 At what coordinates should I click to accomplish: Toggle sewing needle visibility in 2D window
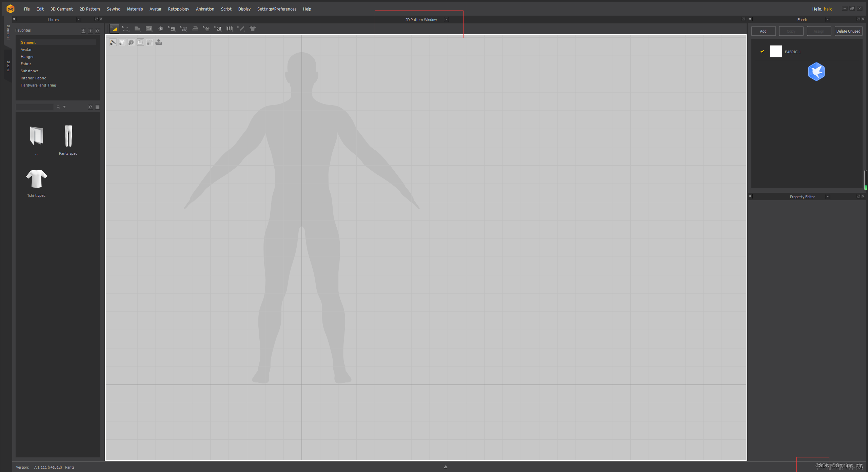tap(113, 42)
